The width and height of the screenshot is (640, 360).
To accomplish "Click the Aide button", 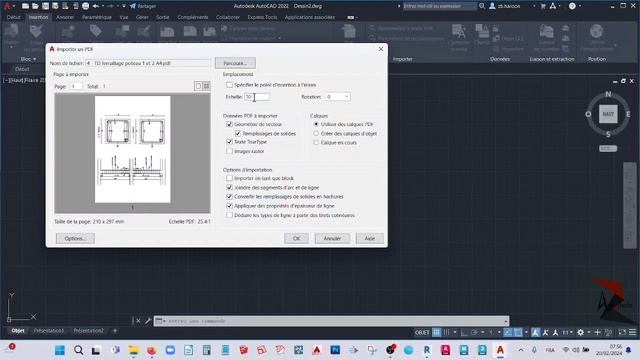I will (369, 238).
